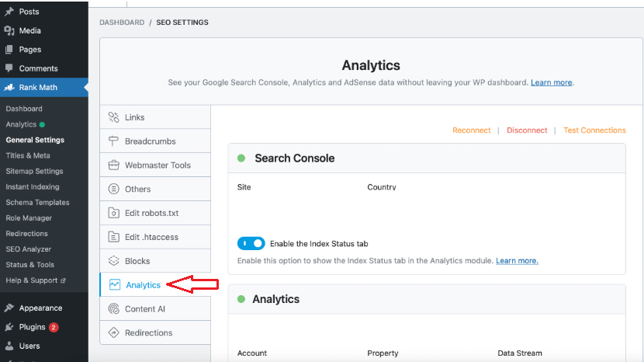Open the Webmaster Tools settings tab

(155, 165)
